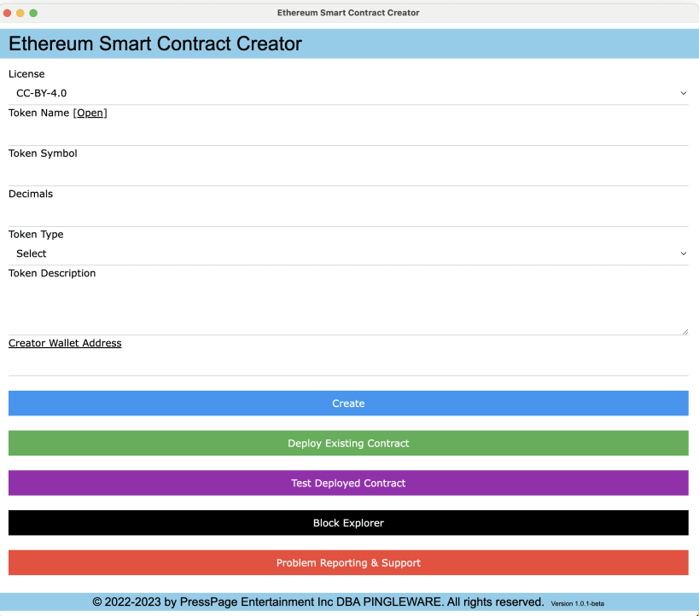Click the Token Description label
Image resolution: width=699 pixels, height=616 pixels.
click(52, 273)
